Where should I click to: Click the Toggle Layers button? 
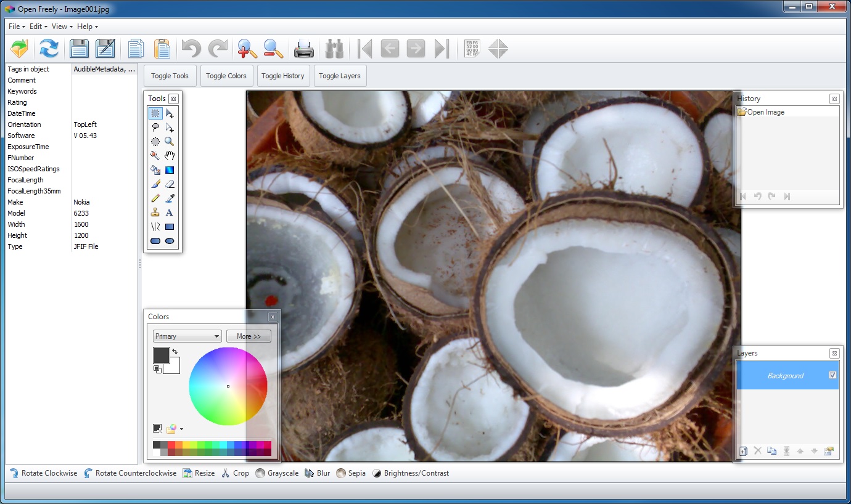pyautogui.click(x=340, y=76)
